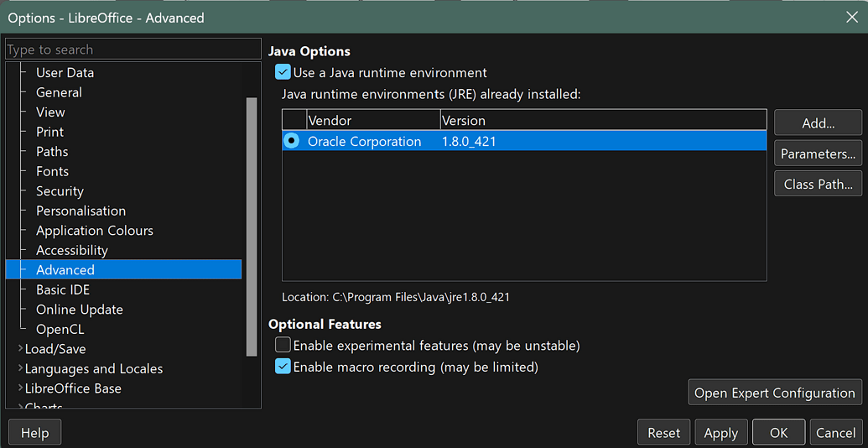Viewport: 868px width, 448px height.
Task: Sort JRE list by Version column
Action: [x=603, y=120]
